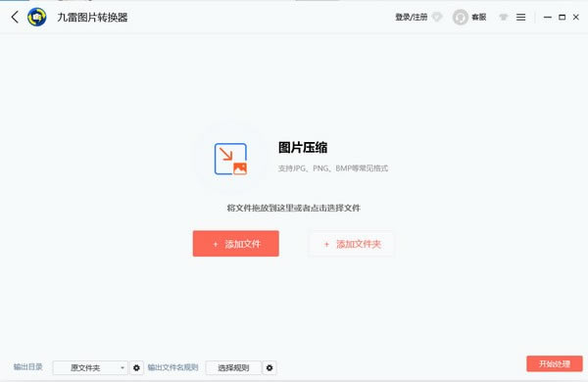Contact support via the 客服 avatar icon

(x=461, y=17)
